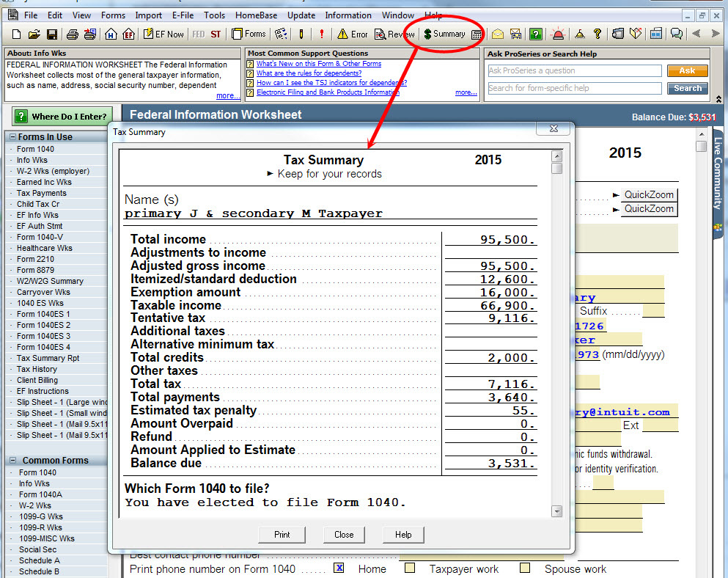Screen dimensions: 728x578
Task: Save the return using the floppy disk icon
Action: tap(52, 34)
